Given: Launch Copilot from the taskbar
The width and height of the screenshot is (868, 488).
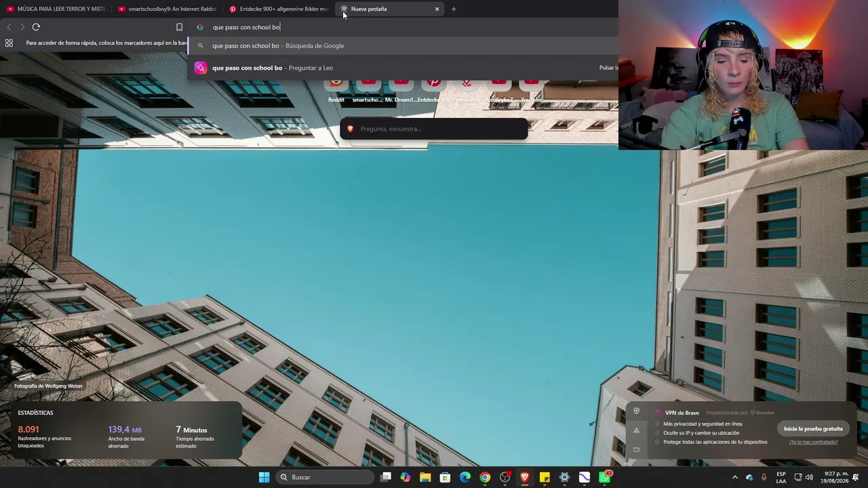Looking at the screenshot, I should 406,477.
